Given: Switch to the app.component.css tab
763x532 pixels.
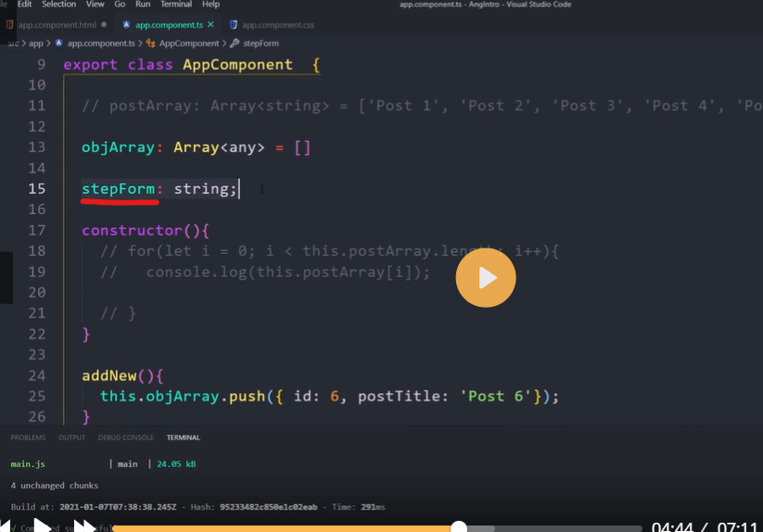Looking at the screenshot, I should [279, 24].
